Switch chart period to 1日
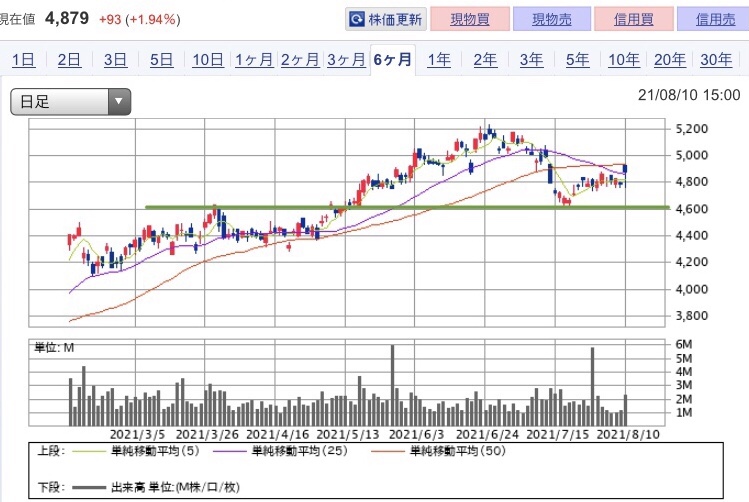Viewport: 749px width, 502px height. pyautogui.click(x=23, y=60)
